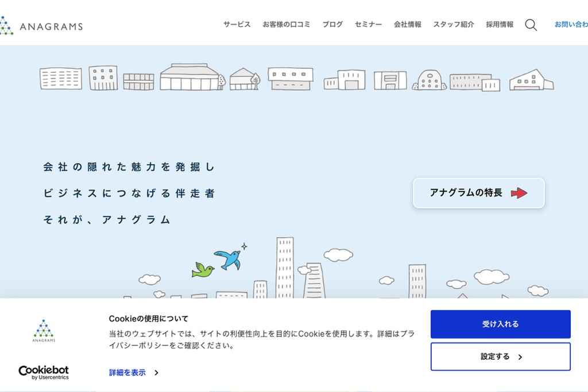Click the アナグラムの特長 button
This screenshot has width=588, height=392.
click(478, 193)
